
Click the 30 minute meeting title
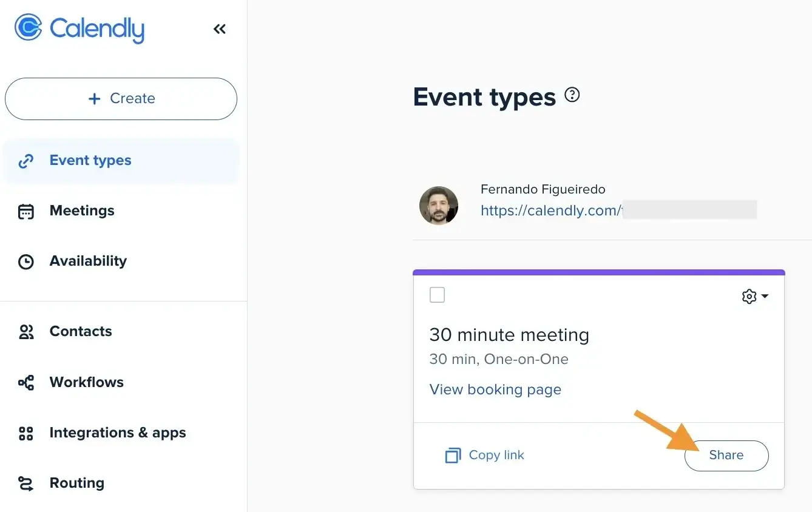coord(509,335)
